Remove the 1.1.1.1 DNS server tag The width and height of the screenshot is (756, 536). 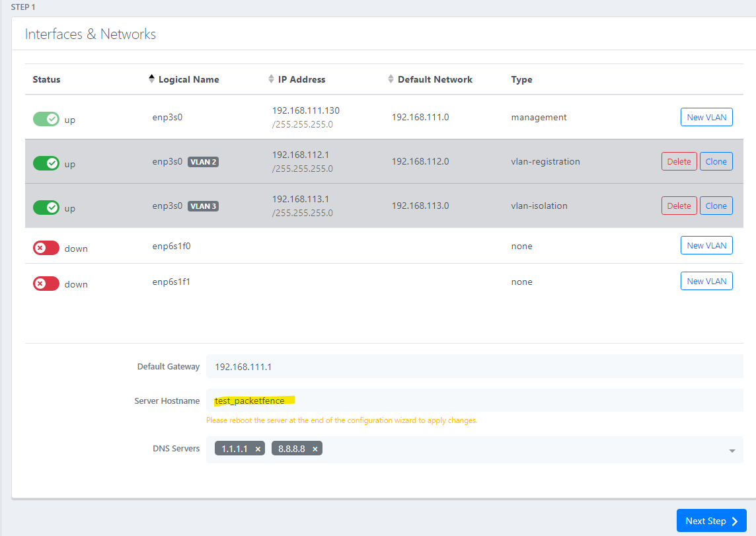click(x=257, y=448)
